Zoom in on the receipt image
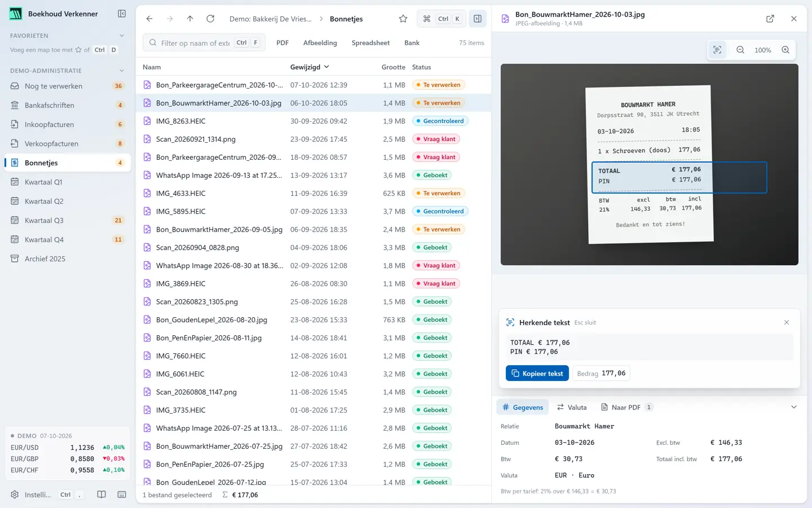The width and height of the screenshot is (812, 508). pyautogui.click(x=785, y=50)
